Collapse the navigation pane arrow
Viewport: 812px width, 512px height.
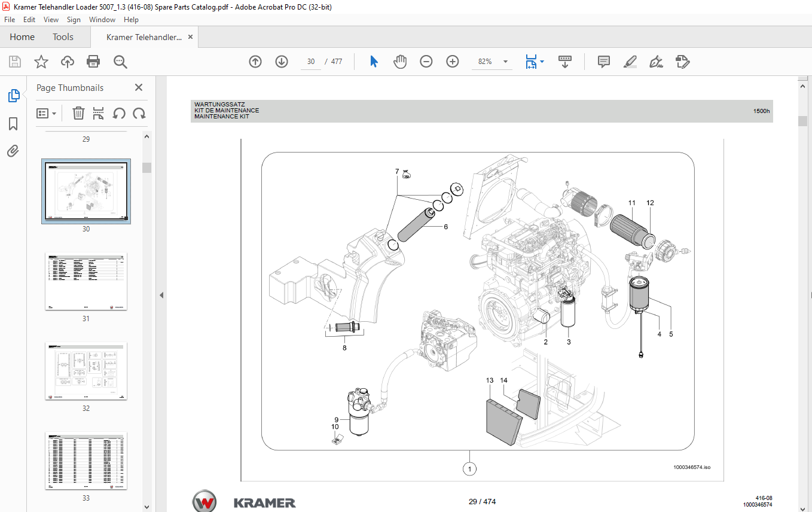pos(161,295)
